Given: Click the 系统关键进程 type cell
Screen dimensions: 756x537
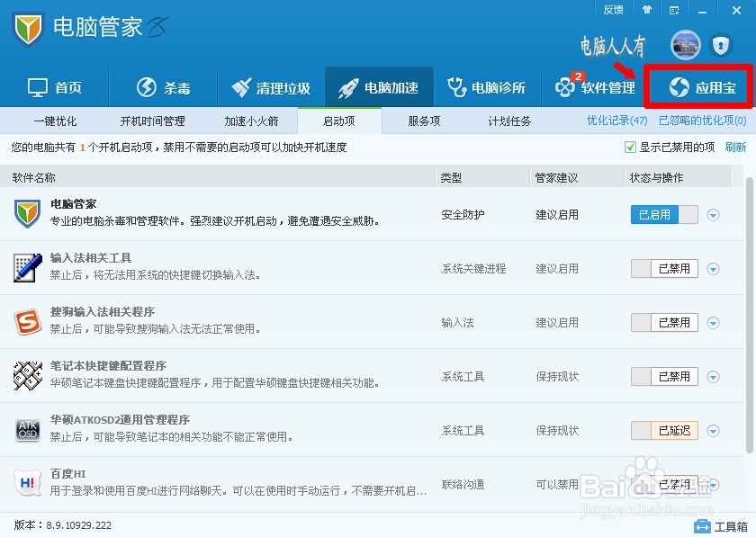Looking at the screenshot, I should [473, 269].
